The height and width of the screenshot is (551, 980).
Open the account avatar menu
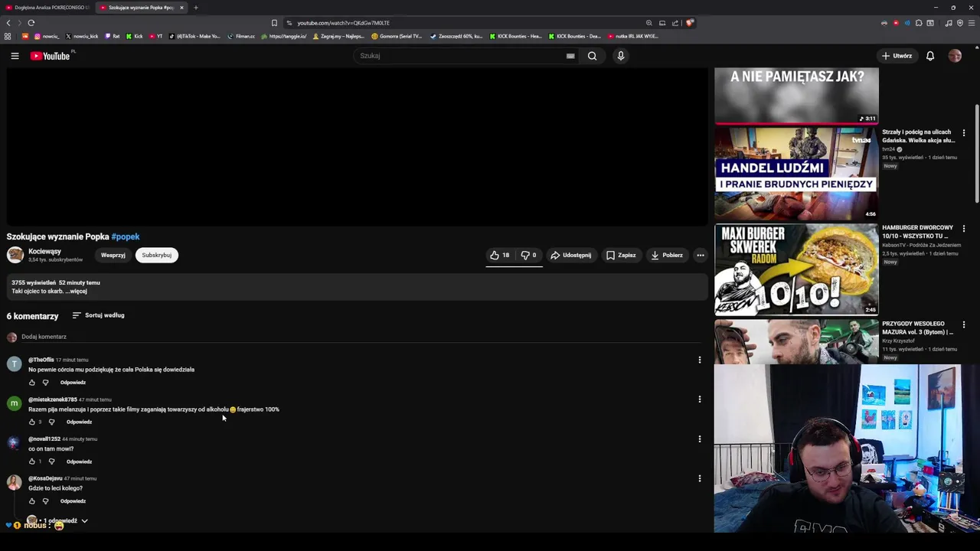click(x=955, y=56)
